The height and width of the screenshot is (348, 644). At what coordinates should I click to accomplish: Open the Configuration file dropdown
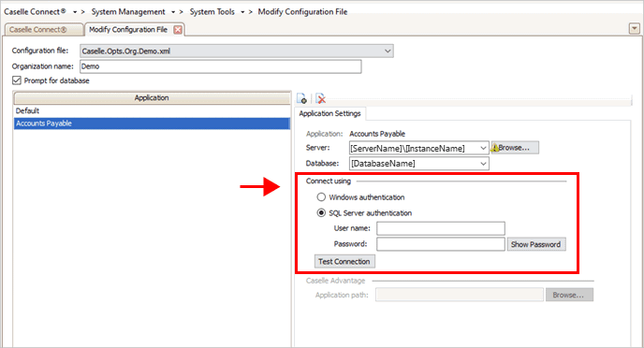pyautogui.click(x=388, y=51)
